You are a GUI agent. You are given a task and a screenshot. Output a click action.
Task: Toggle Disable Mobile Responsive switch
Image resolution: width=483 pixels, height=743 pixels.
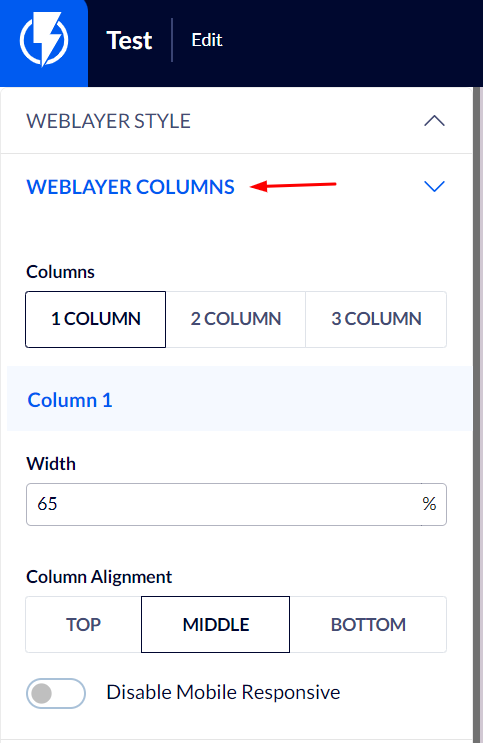point(56,693)
